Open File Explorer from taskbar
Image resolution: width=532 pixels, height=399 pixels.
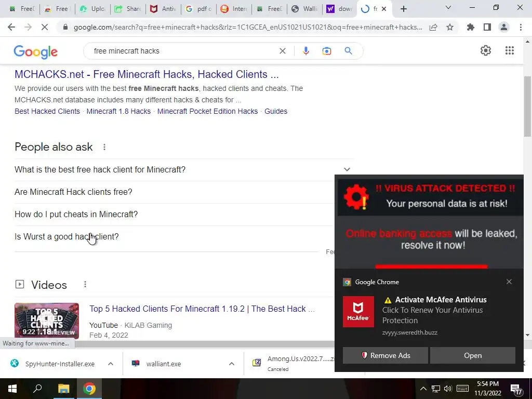pyautogui.click(x=63, y=389)
